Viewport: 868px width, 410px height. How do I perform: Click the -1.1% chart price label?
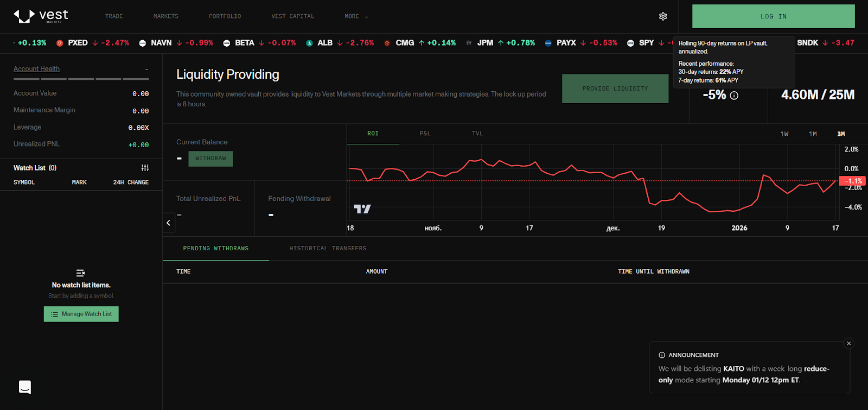(852, 181)
